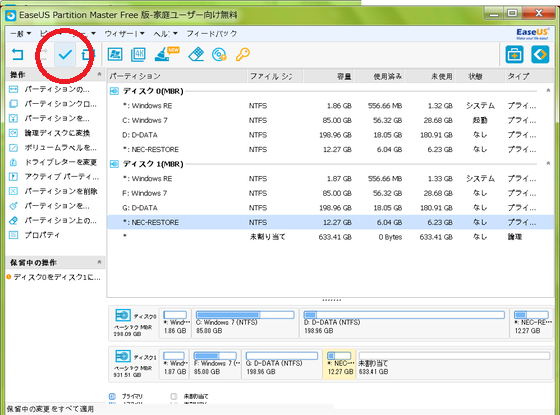Screen dimensions: 560x415
Task: Select the F: Windows 7 row
Action: pos(330,193)
